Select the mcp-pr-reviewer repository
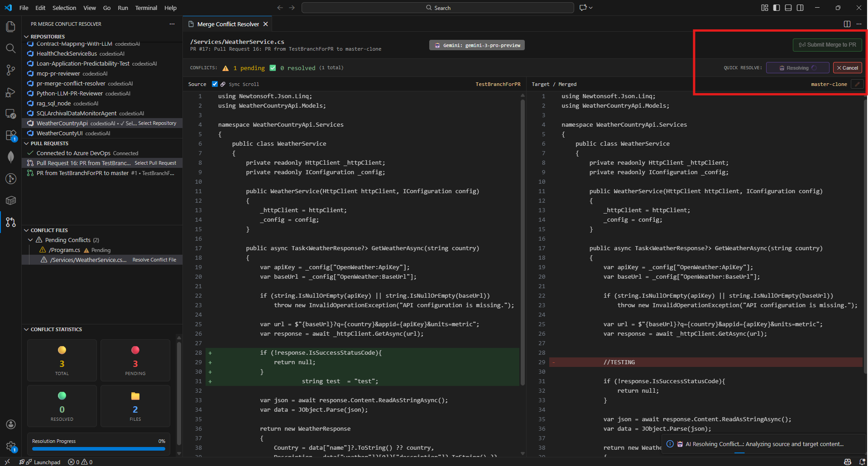The height and width of the screenshot is (466, 868). tap(102, 74)
